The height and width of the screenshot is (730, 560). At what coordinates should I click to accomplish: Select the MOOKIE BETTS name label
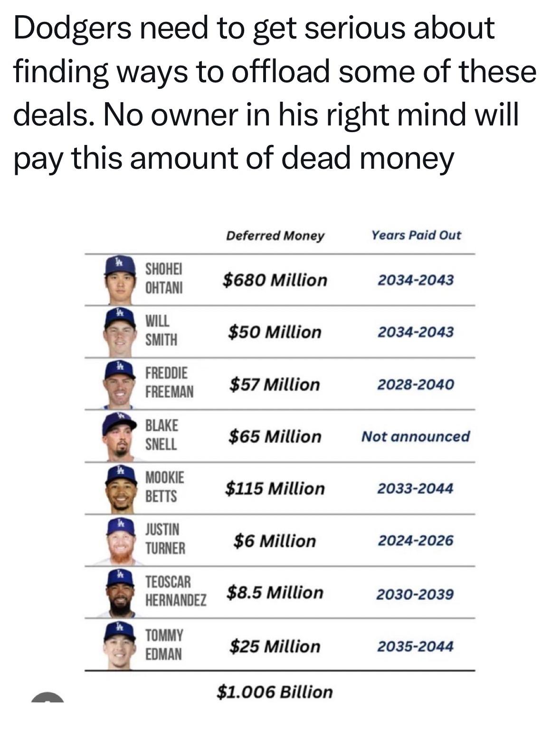pos(164,487)
